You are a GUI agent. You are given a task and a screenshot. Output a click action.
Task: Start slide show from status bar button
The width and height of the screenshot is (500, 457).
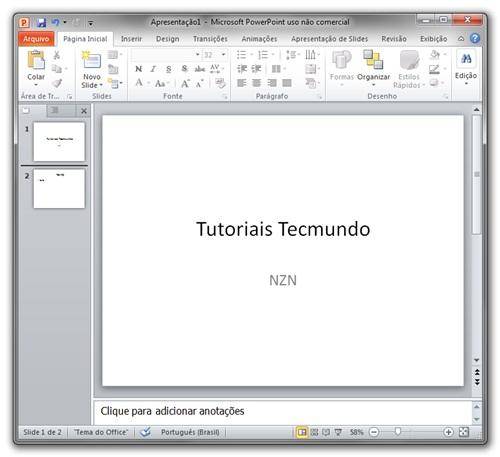338,432
